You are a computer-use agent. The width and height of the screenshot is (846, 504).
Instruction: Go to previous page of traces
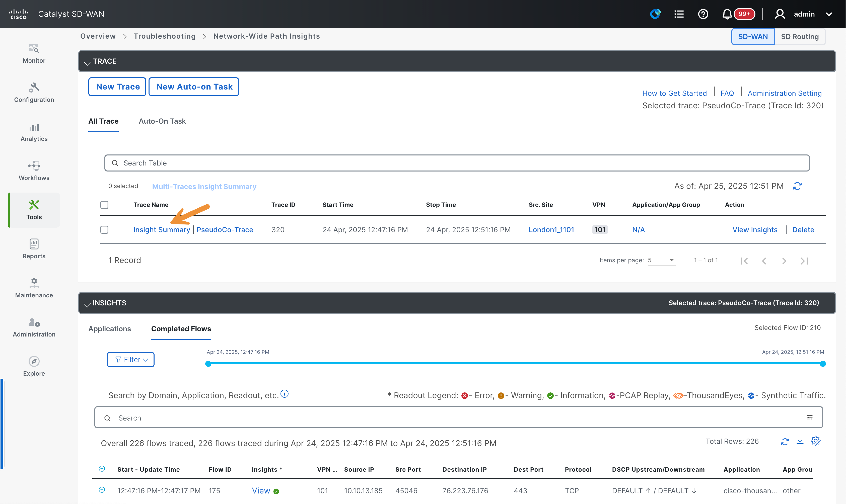(764, 261)
